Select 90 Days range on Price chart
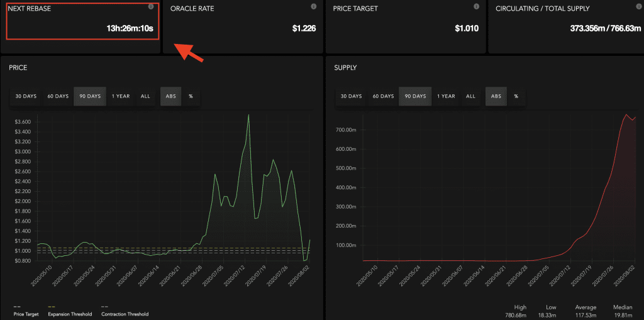The width and height of the screenshot is (644, 320). pos(90,96)
